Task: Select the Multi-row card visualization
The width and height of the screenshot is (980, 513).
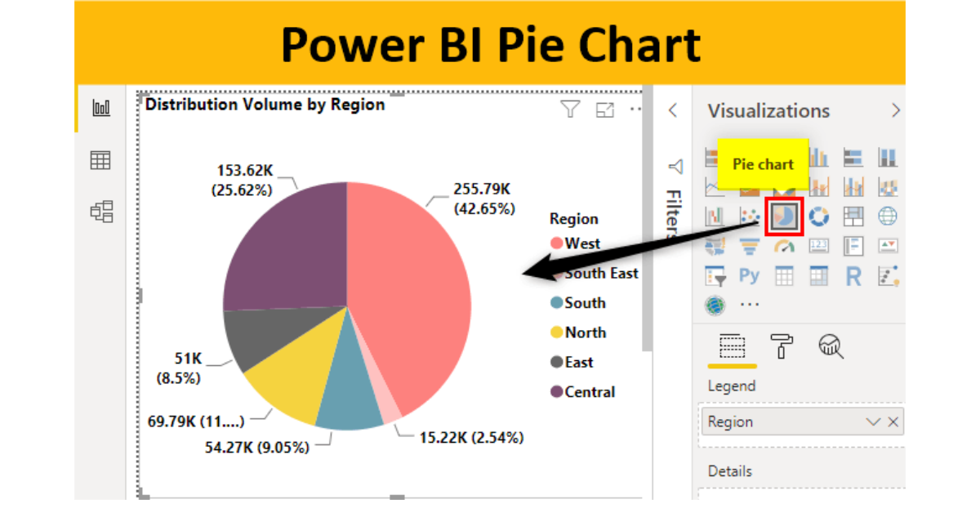Action: [x=853, y=245]
